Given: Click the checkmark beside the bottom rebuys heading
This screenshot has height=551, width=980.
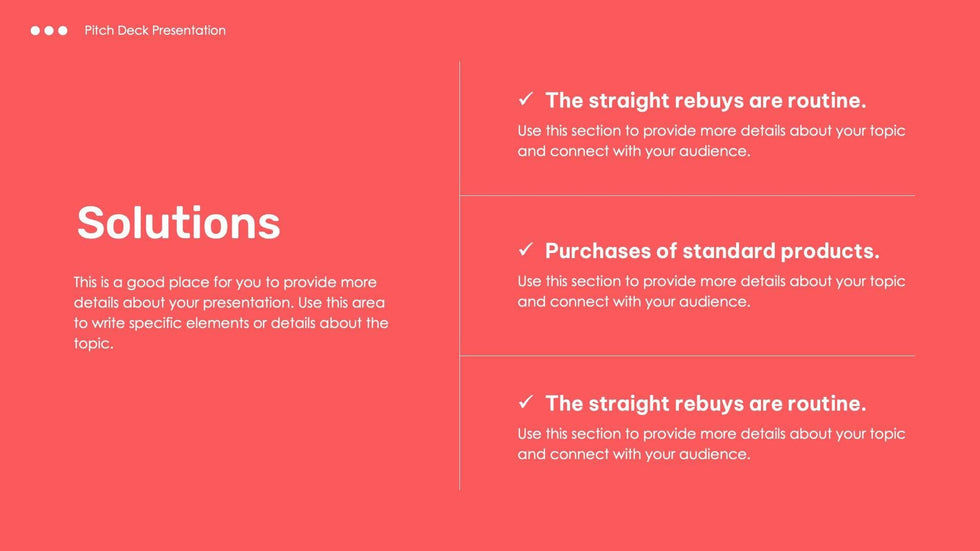Looking at the screenshot, I should click(526, 402).
